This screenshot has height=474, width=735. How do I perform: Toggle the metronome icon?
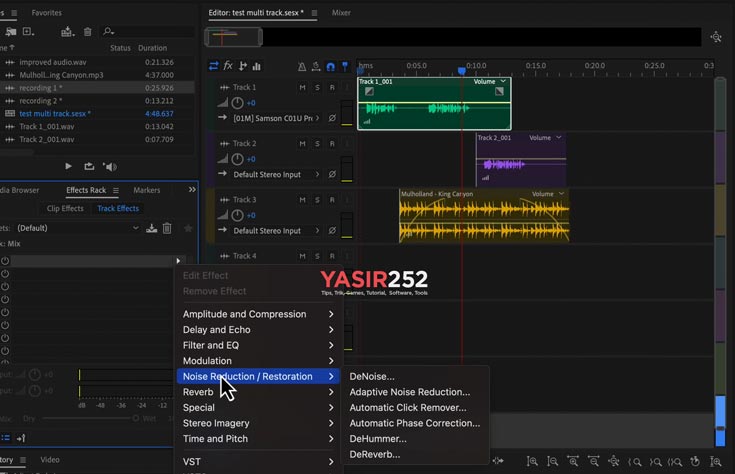coord(302,67)
